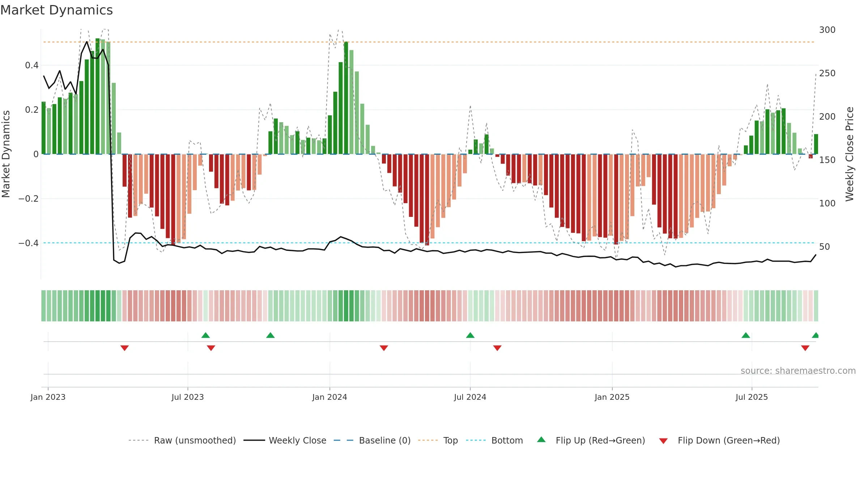The width and height of the screenshot is (868, 488).
Task: Click the 100 price axis value
Action: [x=827, y=203]
